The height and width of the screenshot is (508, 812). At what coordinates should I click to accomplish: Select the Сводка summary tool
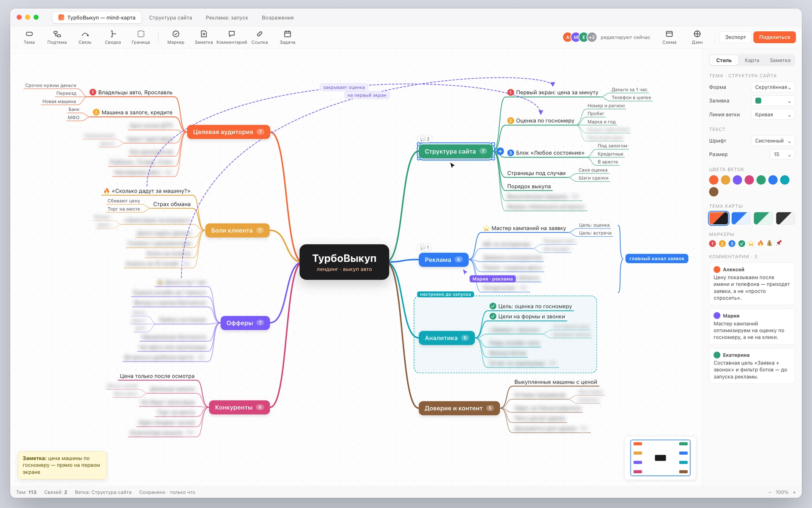click(x=113, y=37)
